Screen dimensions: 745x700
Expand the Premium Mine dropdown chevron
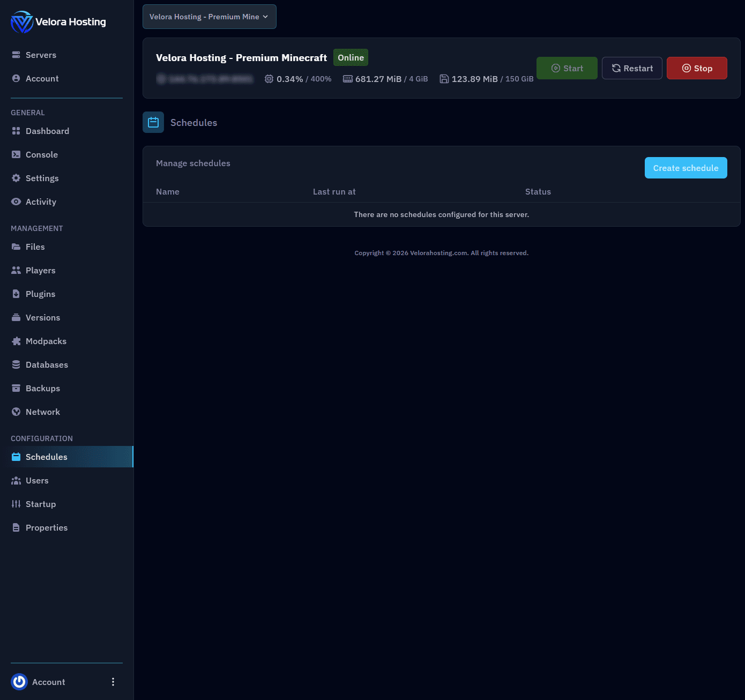pos(266,17)
